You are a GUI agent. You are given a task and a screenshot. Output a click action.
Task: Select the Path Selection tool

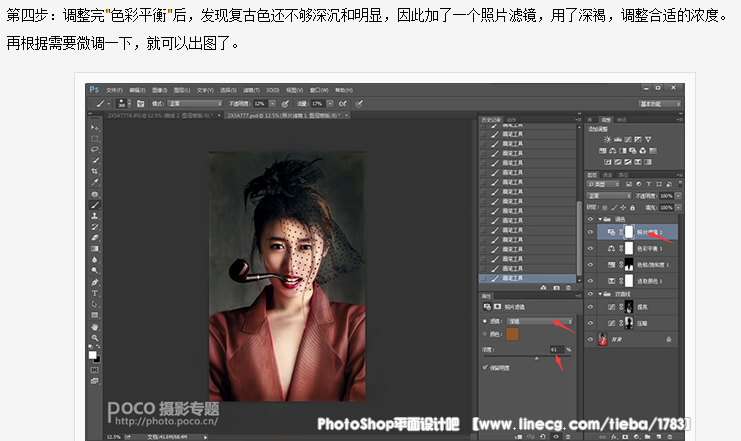click(x=95, y=304)
